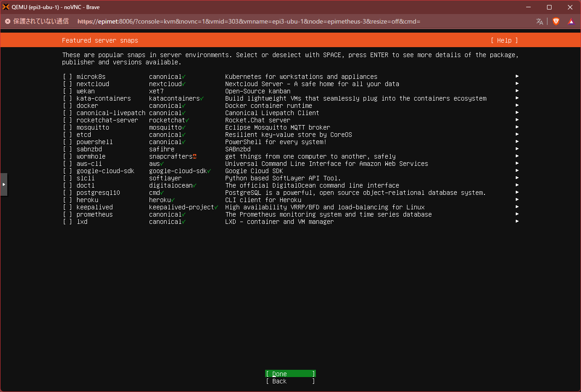Open the Help menu in header
Image resolution: width=581 pixels, height=392 pixels.
pos(504,40)
